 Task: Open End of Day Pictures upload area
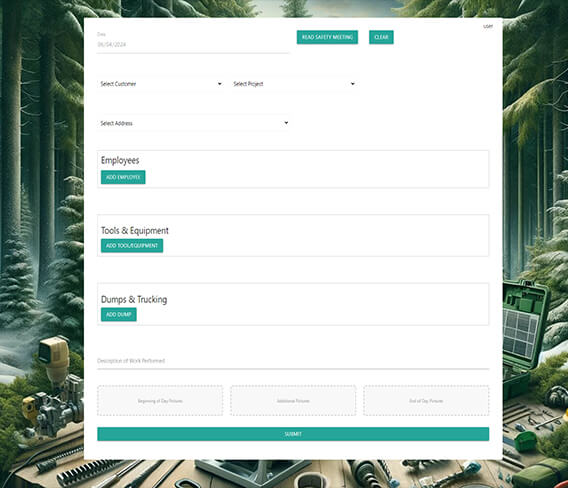(426, 401)
